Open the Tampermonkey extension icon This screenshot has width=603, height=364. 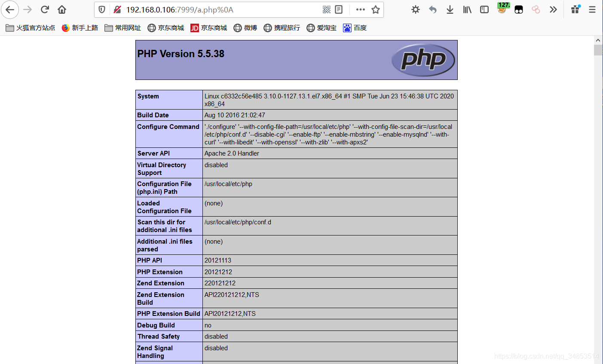point(519,9)
